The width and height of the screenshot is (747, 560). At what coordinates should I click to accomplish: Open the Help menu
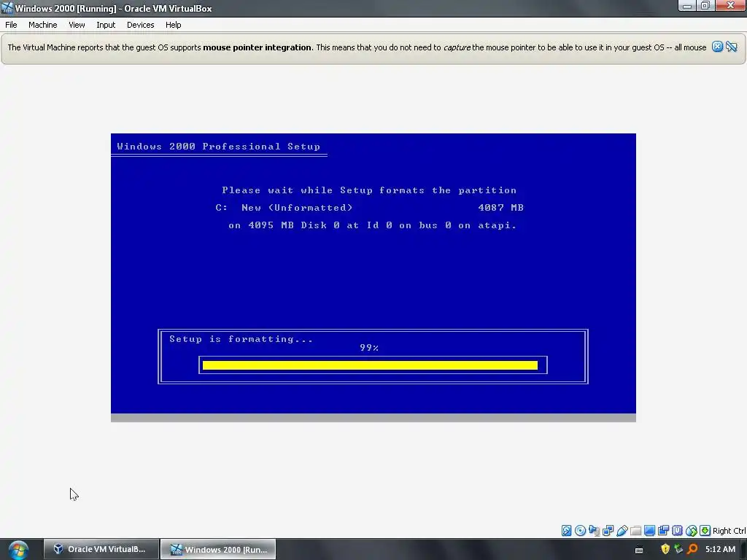coord(174,25)
